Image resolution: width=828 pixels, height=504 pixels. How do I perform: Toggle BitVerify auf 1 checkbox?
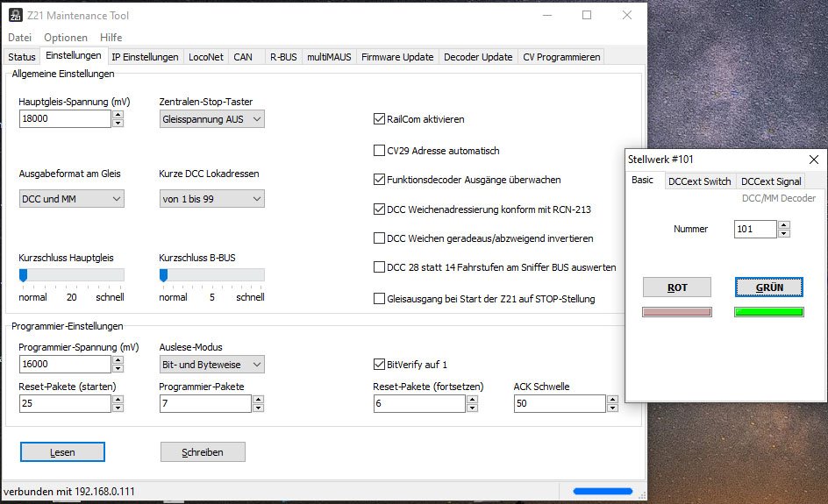(x=379, y=364)
